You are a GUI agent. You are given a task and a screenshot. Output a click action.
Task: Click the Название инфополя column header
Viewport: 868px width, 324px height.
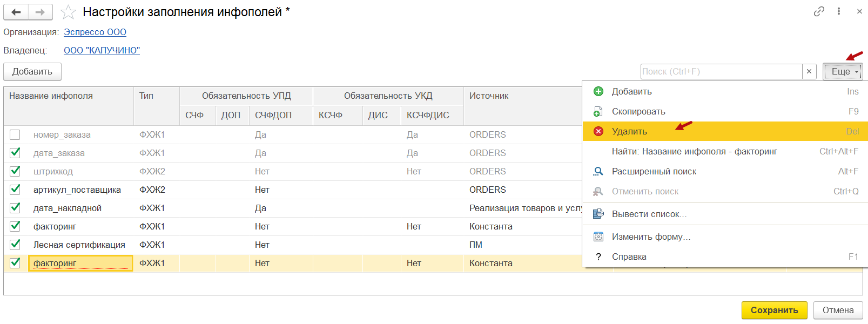tap(69, 106)
